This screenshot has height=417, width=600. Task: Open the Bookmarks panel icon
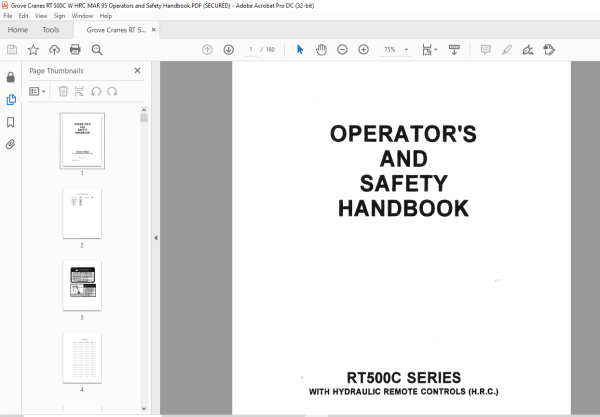(11, 122)
